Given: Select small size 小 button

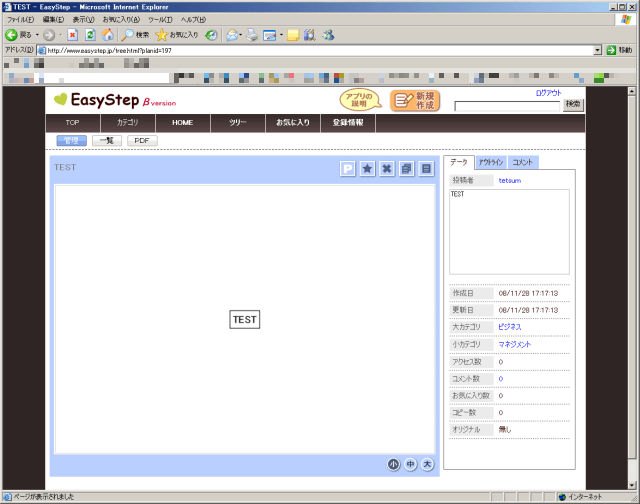Looking at the screenshot, I should pyautogui.click(x=394, y=464).
